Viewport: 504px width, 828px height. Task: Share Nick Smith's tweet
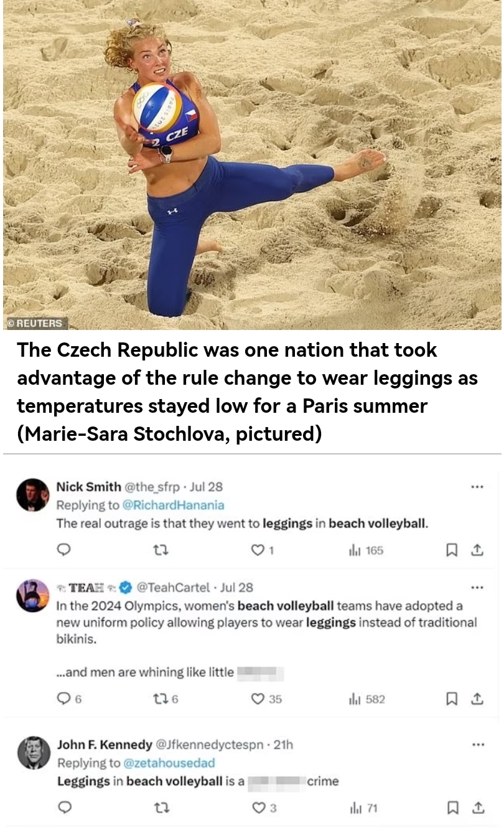point(477,550)
